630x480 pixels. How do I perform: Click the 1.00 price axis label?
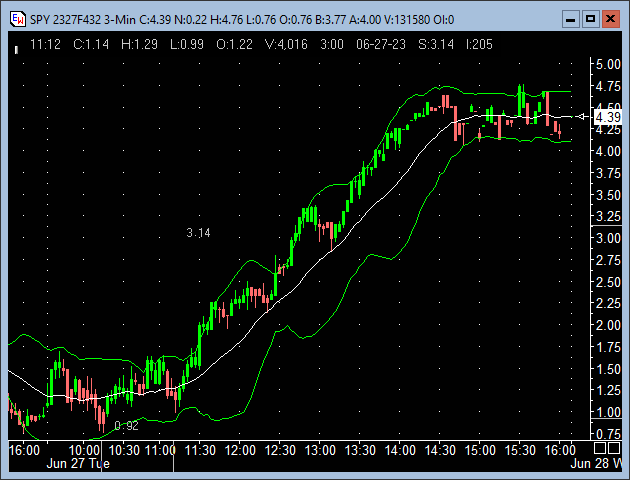click(608, 412)
